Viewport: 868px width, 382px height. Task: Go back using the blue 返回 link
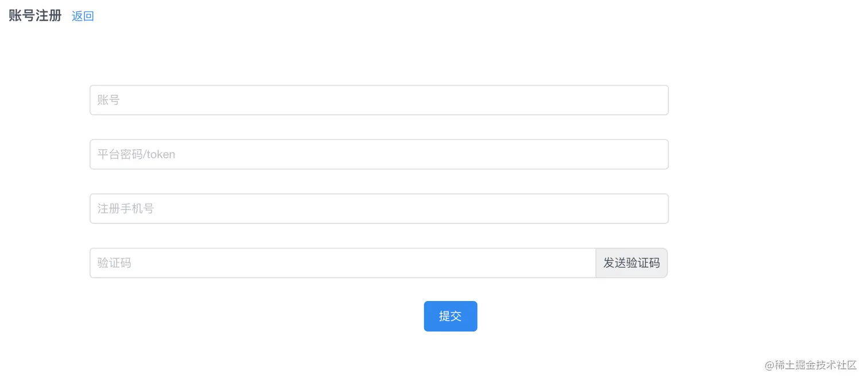pos(83,16)
